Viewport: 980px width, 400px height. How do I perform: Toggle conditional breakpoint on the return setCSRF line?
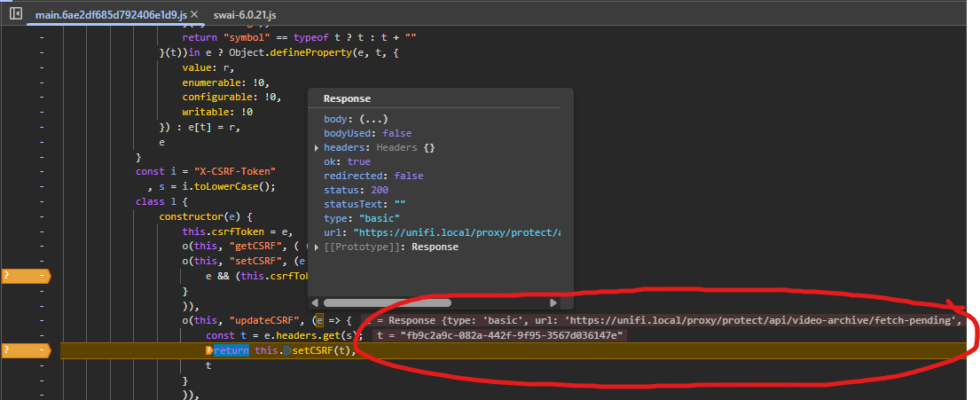pyautogui.click(x=25, y=350)
